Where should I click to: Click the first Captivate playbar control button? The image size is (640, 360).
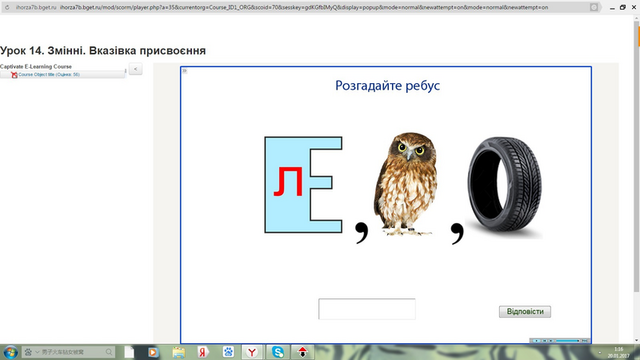(536, 340)
